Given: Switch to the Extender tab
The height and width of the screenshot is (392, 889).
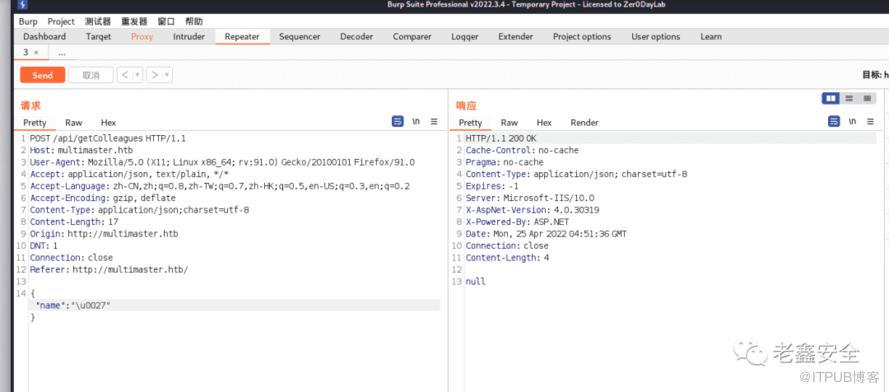Looking at the screenshot, I should click(x=515, y=36).
